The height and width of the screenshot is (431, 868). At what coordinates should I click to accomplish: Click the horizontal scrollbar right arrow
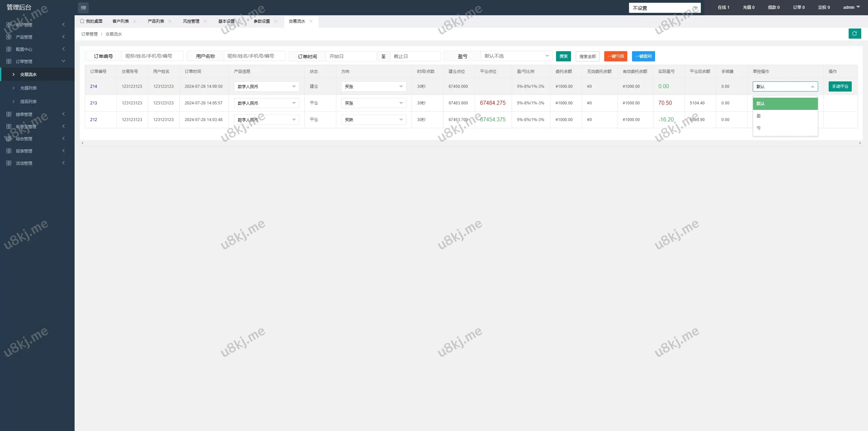860,143
